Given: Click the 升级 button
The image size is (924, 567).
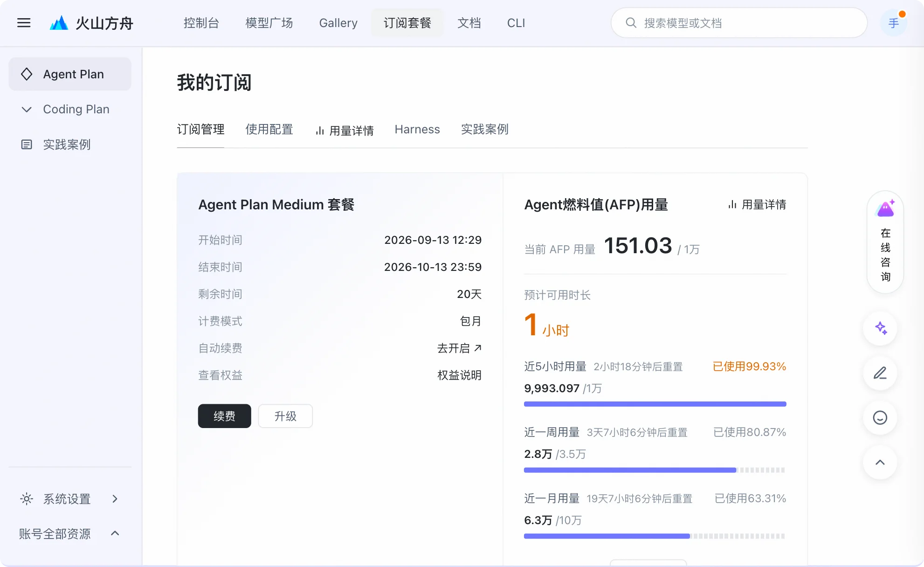Looking at the screenshot, I should tap(285, 416).
